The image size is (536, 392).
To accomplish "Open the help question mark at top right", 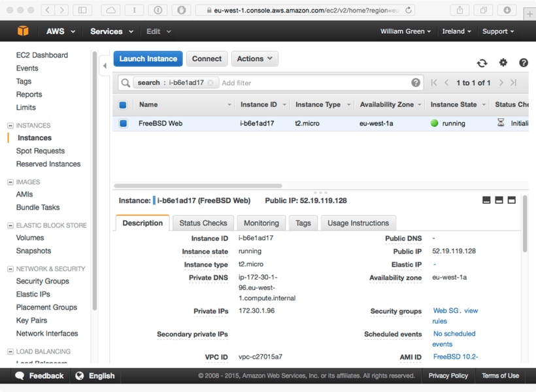I will point(524,63).
